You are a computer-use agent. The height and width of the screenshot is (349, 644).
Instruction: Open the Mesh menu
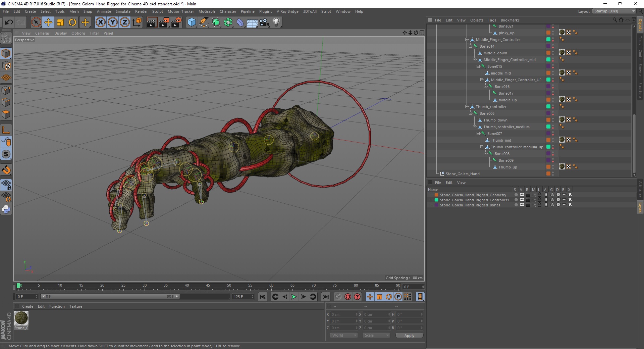coord(74,11)
